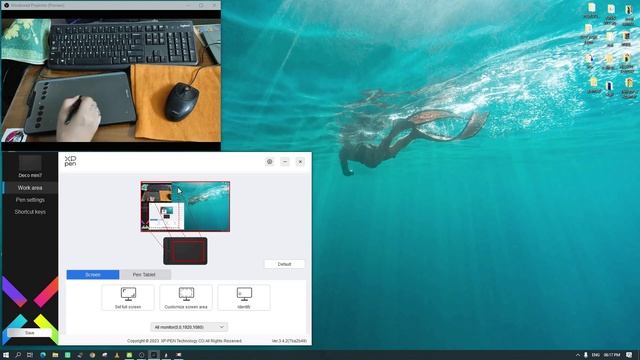Open XP-Pen settings gear icon

click(269, 162)
